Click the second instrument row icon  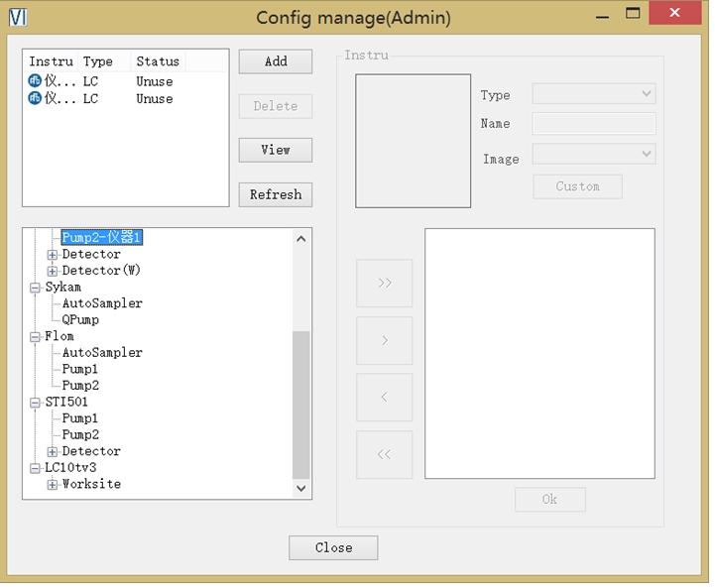coord(36,98)
